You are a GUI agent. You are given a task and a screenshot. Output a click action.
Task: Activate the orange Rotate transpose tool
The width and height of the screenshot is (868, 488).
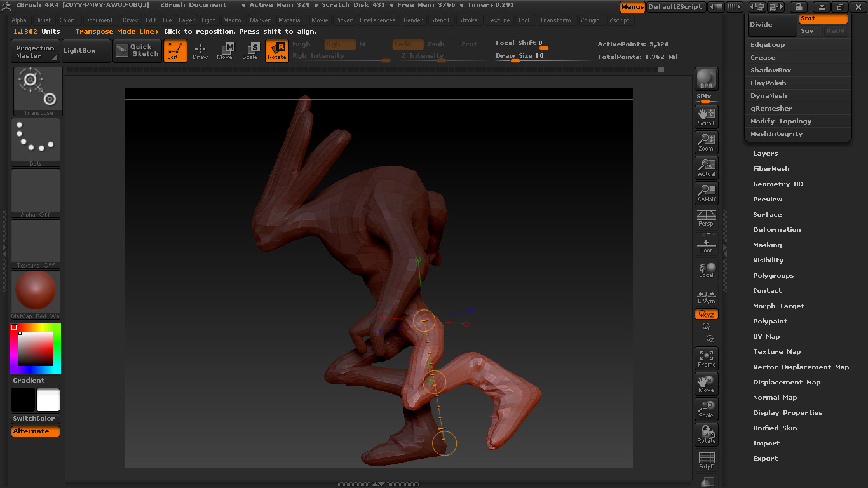tap(276, 51)
